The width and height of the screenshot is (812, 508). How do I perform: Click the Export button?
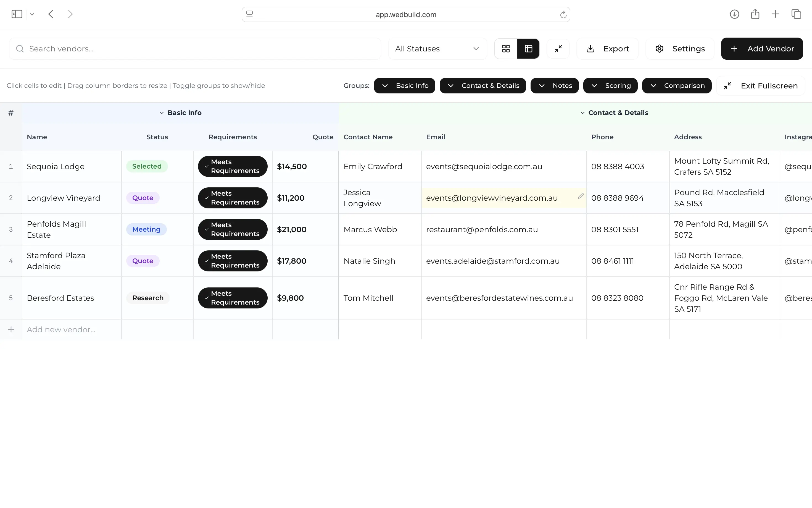[x=608, y=49]
